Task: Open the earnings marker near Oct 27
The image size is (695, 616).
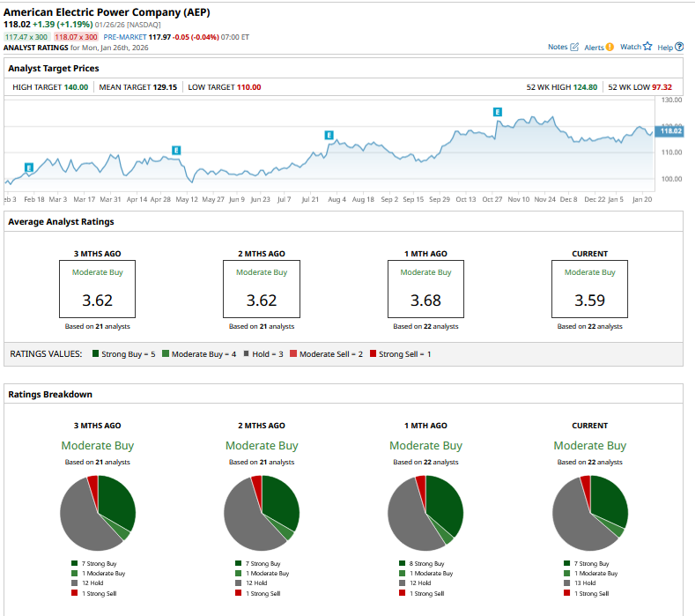Action: (498, 112)
